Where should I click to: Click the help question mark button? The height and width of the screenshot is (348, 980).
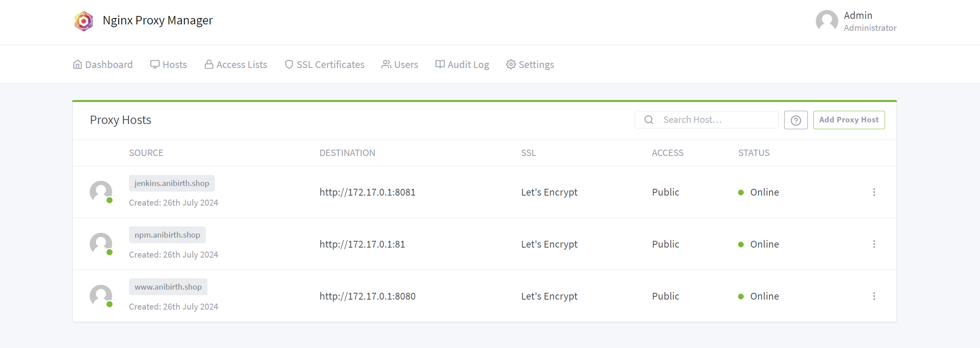(796, 120)
